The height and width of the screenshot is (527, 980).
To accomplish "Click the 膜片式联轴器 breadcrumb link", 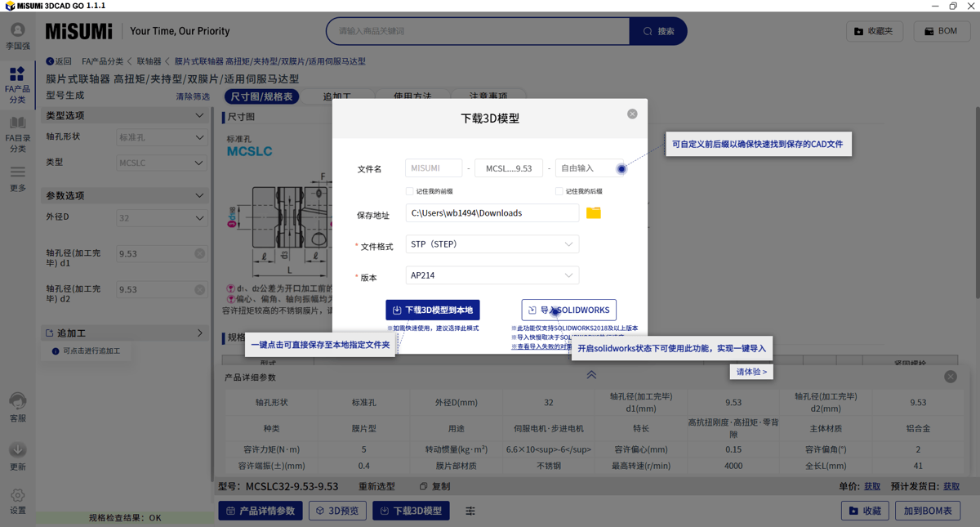I will [x=270, y=61].
